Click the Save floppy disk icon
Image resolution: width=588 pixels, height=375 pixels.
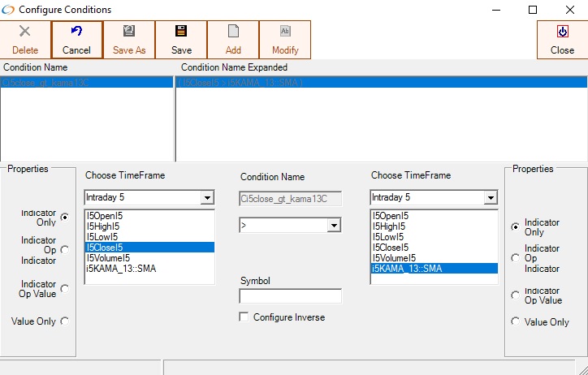(x=181, y=32)
